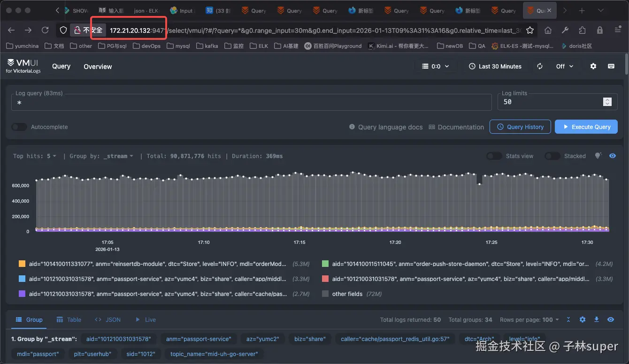
Task: Open browser developer tools wrench icon
Action: pyautogui.click(x=565, y=30)
